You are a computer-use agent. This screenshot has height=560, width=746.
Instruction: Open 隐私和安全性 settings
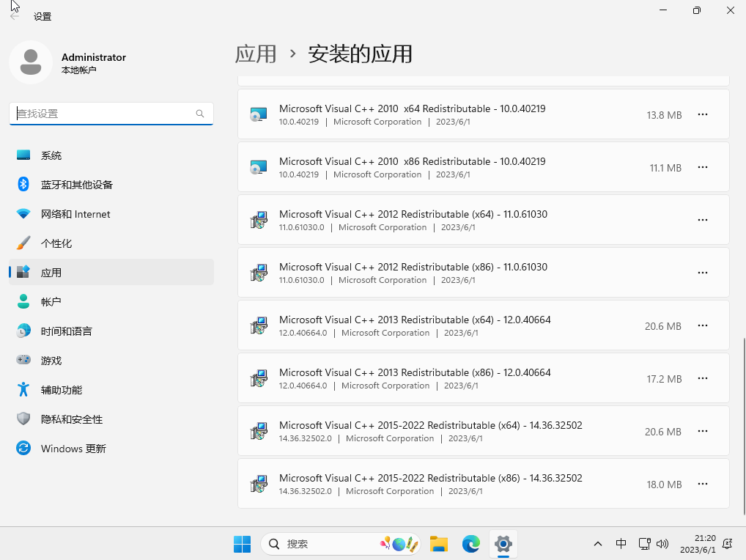click(111, 419)
